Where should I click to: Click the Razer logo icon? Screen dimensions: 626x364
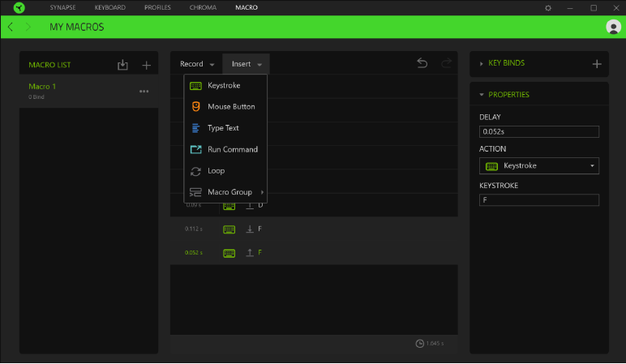tap(19, 7)
